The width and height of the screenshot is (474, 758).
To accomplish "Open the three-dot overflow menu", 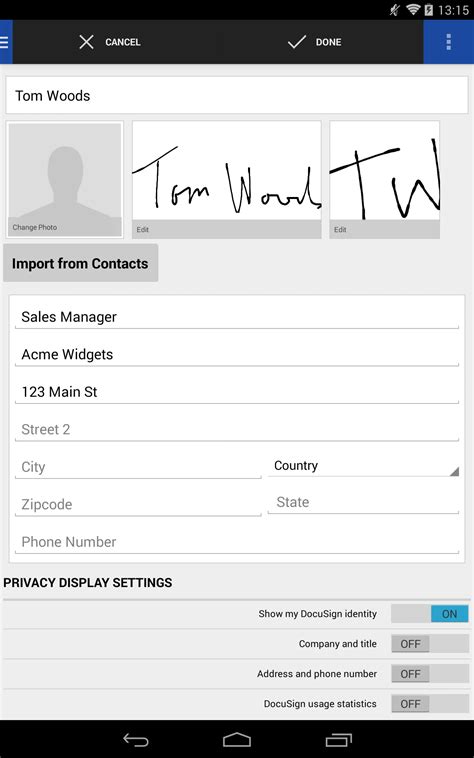I will 448,42.
